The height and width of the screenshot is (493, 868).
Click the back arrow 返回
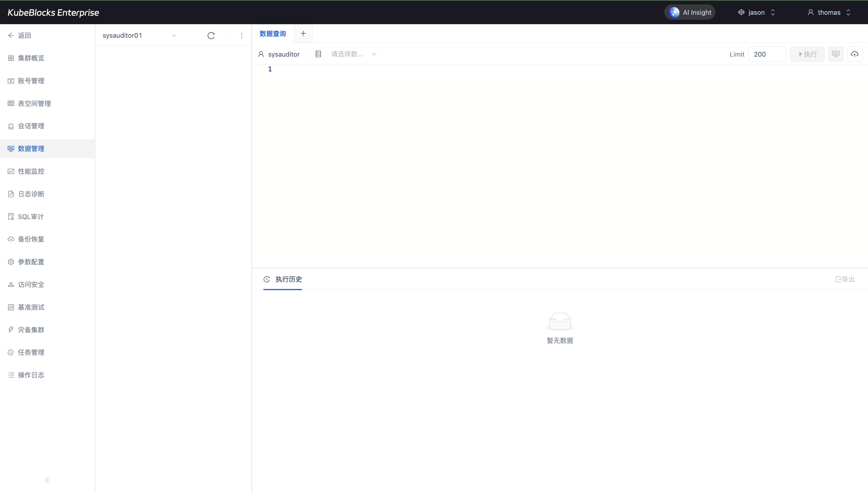click(20, 36)
